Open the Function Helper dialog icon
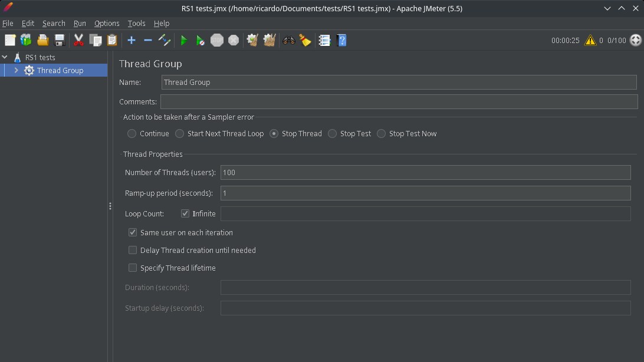Screen dimensions: 644x362 click(324, 40)
